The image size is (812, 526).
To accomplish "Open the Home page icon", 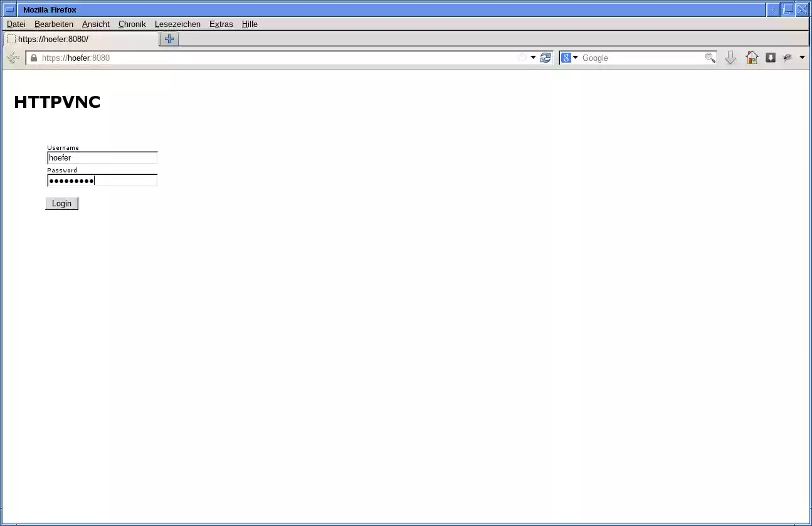I will [x=752, y=58].
